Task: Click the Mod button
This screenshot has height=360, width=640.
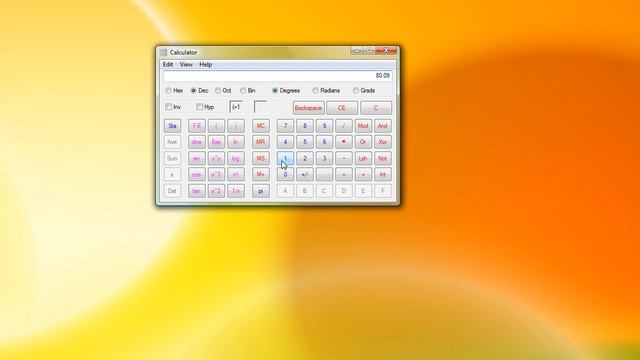Action: pos(363,126)
